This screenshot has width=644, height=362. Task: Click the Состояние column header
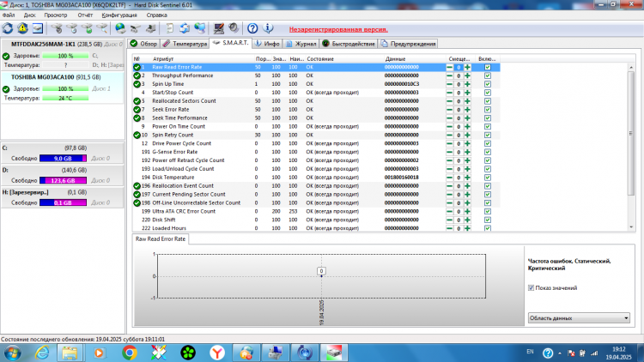(344, 59)
